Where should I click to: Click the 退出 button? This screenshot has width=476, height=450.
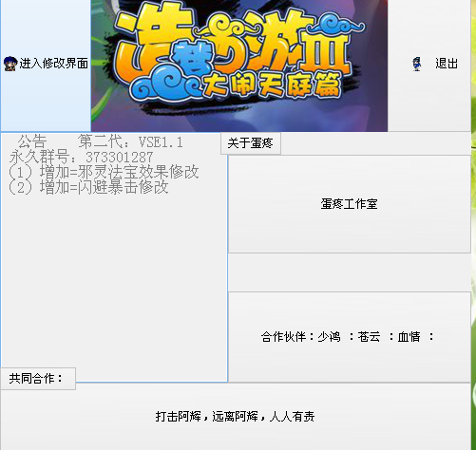tap(428, 66)
